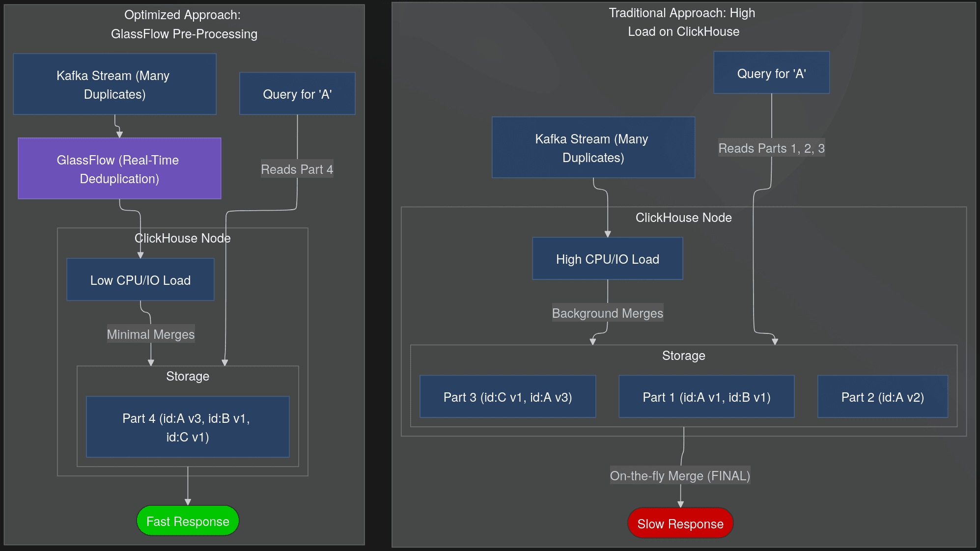Select Kafka Stream box in Optimized Approach
980x551 pixels.
pos(114,84)
